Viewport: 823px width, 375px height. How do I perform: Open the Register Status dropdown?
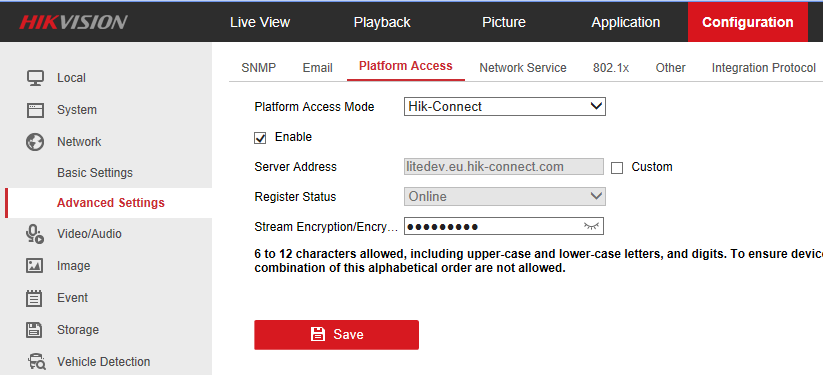pos(504,197)
